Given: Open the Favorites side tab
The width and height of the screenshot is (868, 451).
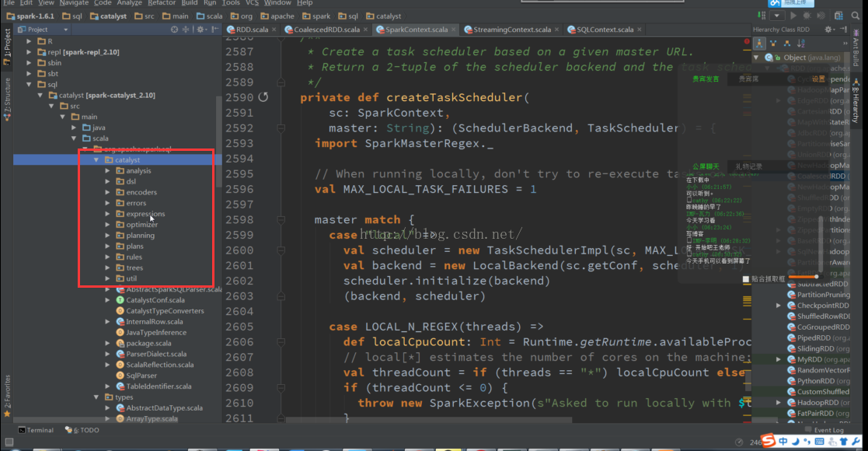Looking at the screenshot, I should tap(7, 396).
